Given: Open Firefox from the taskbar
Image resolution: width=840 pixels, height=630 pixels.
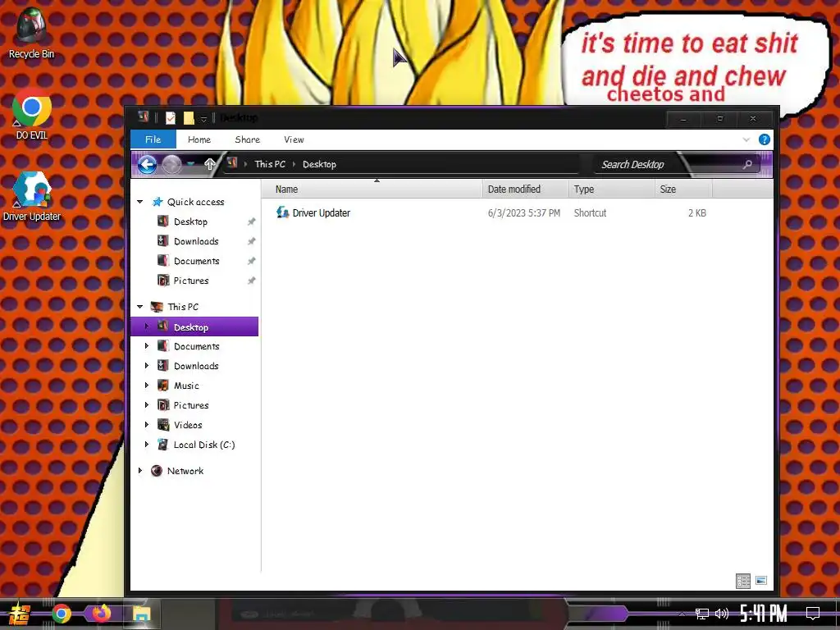Looking at the screenshot, I should [101, 614].
